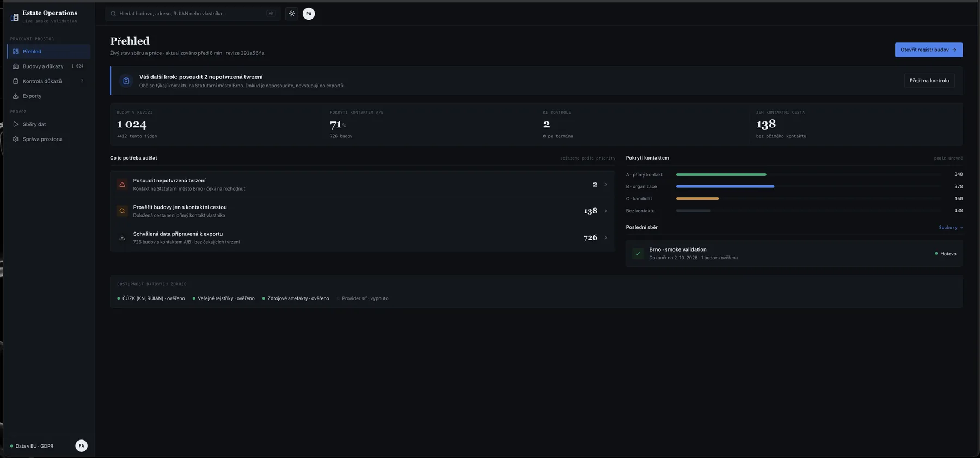Select 'Zdrojové artefakty · ověřeno' status

coord(296,298)
